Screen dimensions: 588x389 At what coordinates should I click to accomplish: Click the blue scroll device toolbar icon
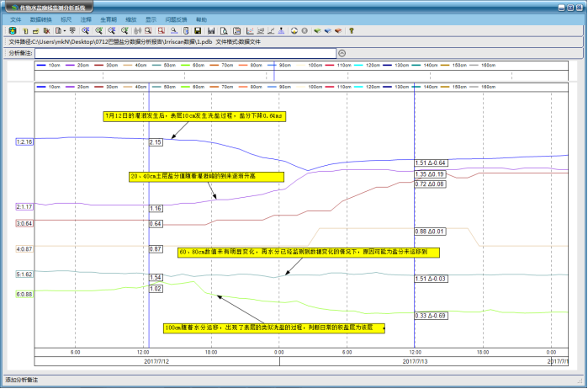click(186, 31)
